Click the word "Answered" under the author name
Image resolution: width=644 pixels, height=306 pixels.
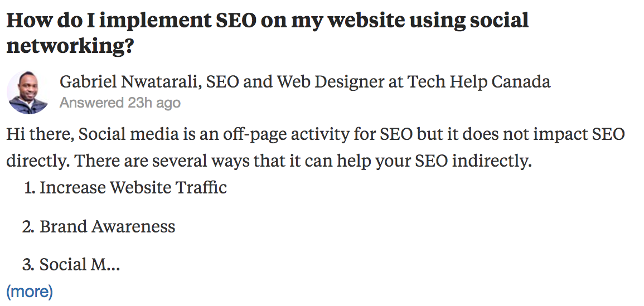click(x=91, y=103)
